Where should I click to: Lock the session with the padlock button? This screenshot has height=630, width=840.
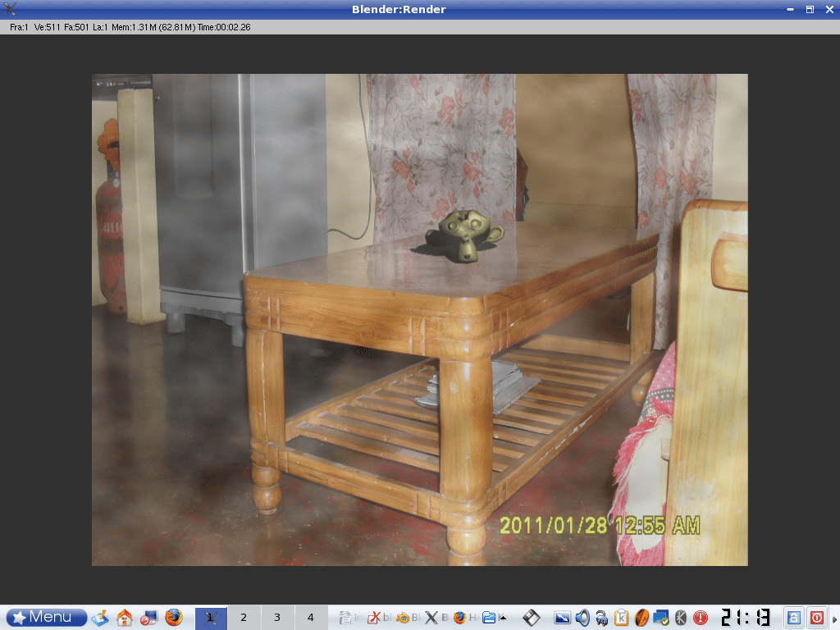(794, 618)
